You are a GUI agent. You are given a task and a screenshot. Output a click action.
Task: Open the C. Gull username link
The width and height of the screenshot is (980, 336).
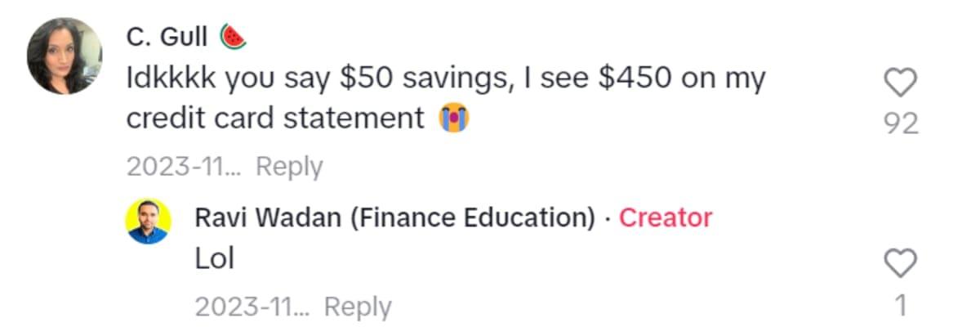click(167, 37)
